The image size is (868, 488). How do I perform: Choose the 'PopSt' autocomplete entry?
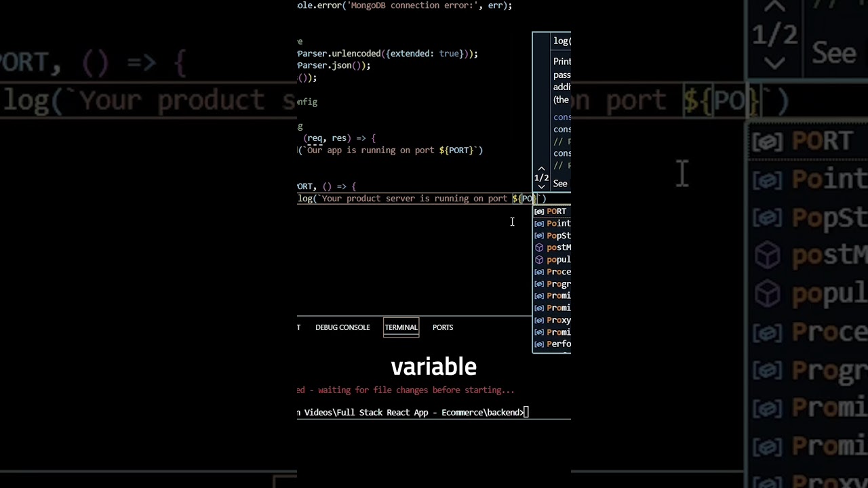coord(552,236)
